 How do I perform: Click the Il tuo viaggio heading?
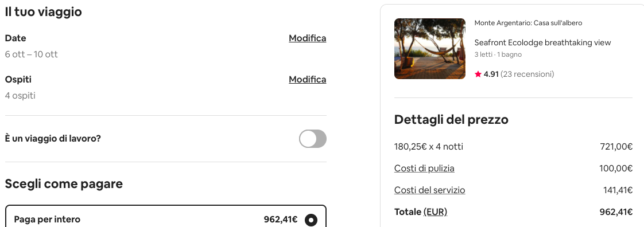click(x=43, y=12)
